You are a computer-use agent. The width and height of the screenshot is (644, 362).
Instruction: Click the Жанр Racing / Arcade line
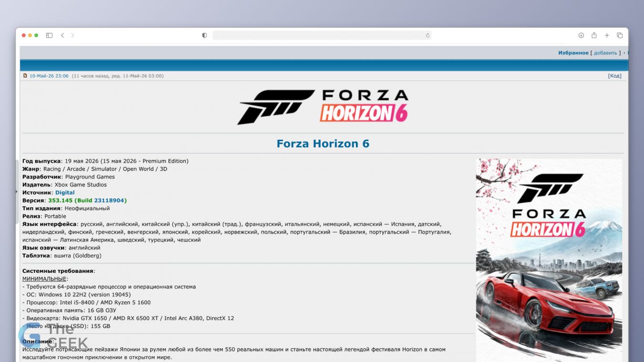[x=95, y=169]
